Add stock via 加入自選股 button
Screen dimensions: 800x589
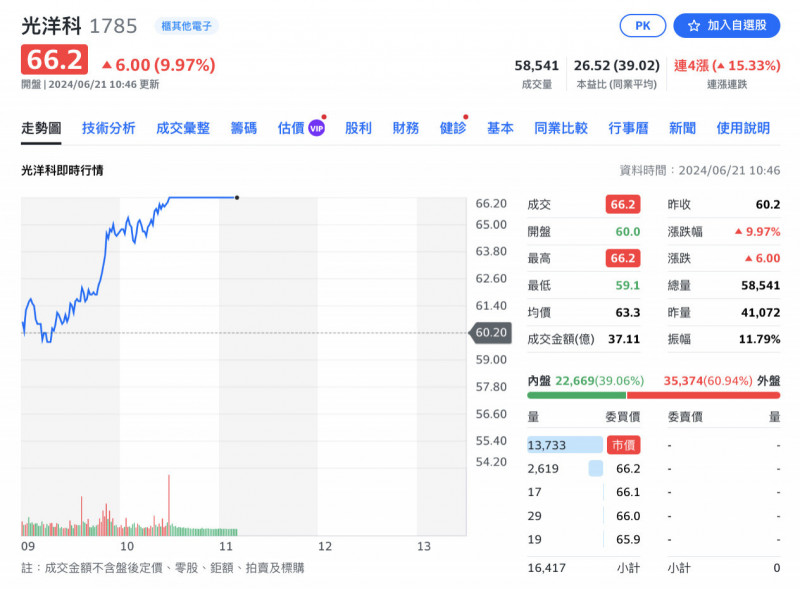(x=727, y=26)
